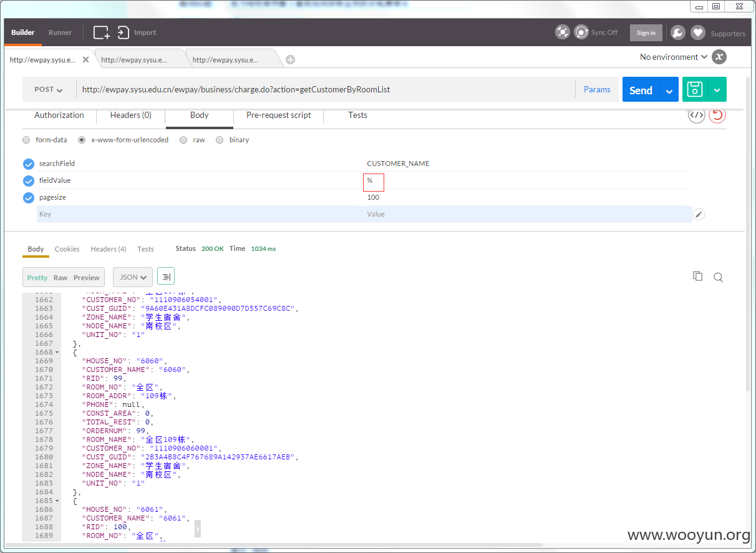Open a new window icon in header
Image resolution: width=756 pixels, height=553 pixels.
click(x=101, y=32)
